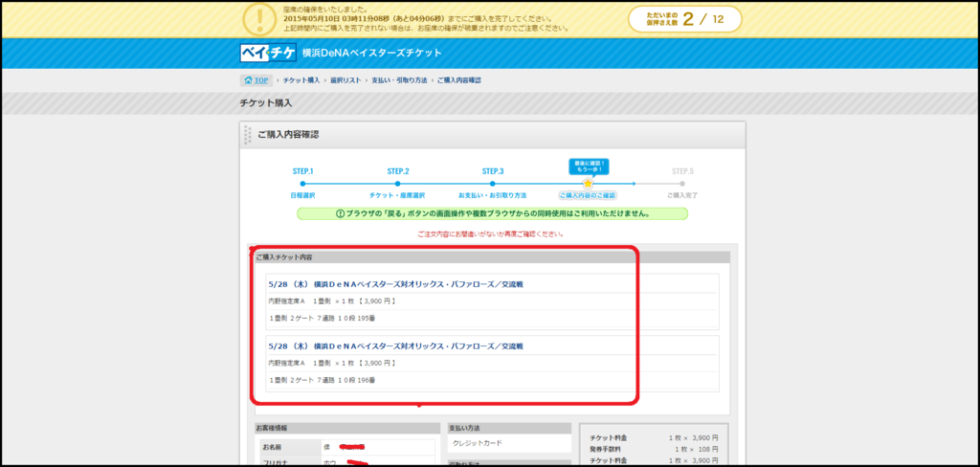Click the progress dot under STEP.2
This screenshot has height=467, width=980.
point(397,184)
